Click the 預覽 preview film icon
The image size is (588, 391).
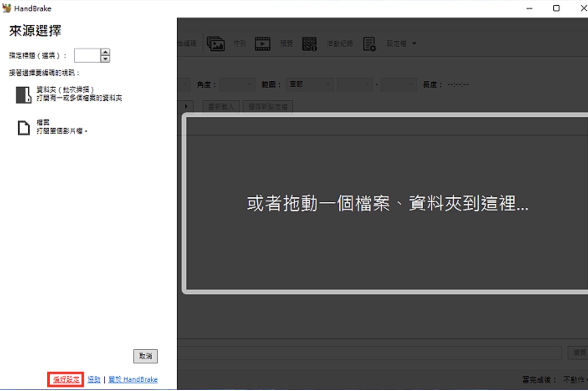click(x=263, y=43)
